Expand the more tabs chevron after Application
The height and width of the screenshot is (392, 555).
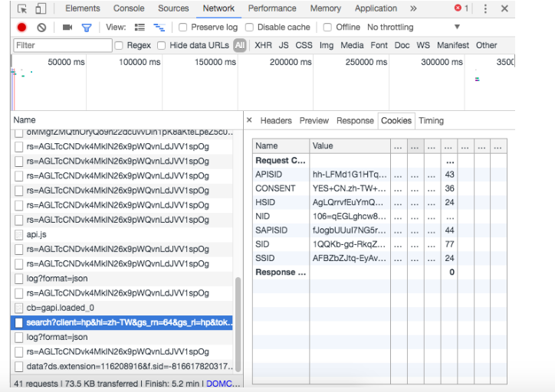(x=413, y=8)
